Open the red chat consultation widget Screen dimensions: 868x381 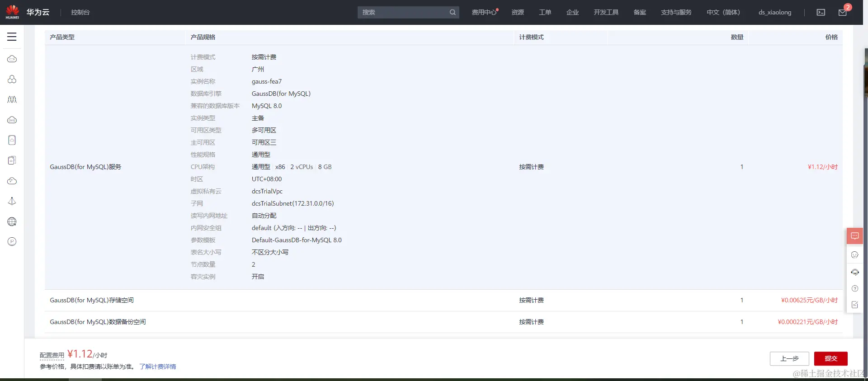[855, 236]
